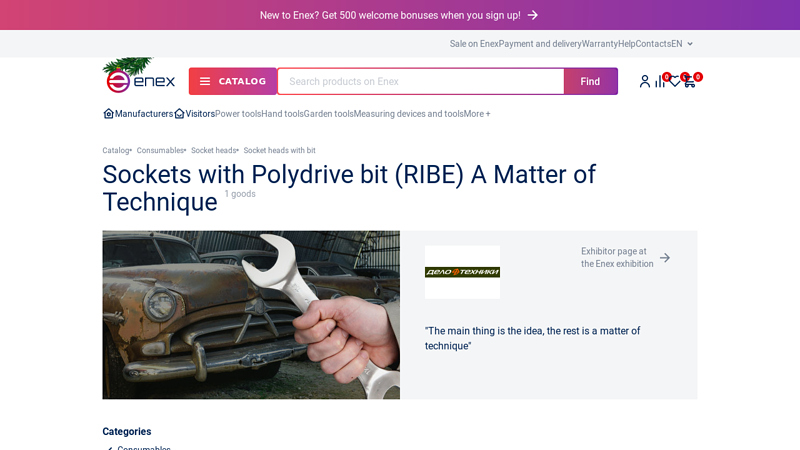The image size is (800, 450).
Task: Click the Catalog breadcrumb
Action: pyautogui.click(x=116, y=151)
